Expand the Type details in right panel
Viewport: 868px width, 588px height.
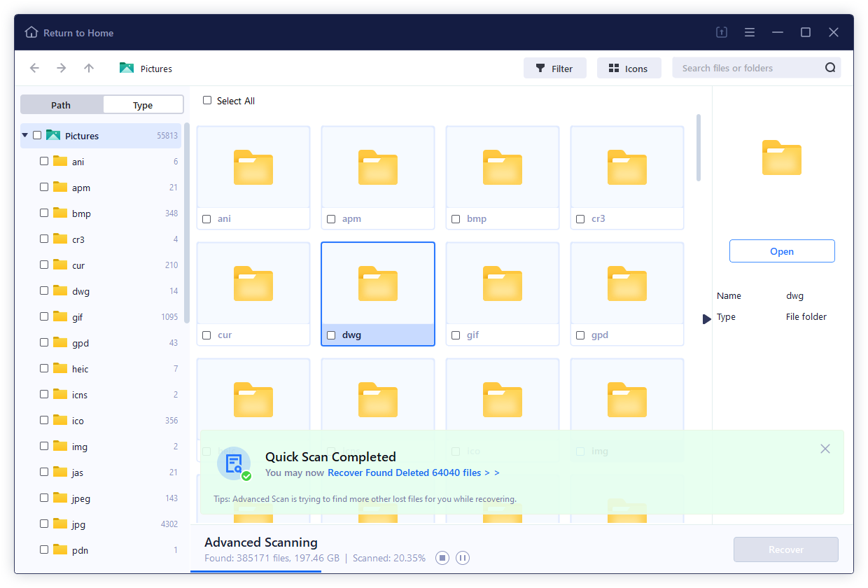coord(706,318)
